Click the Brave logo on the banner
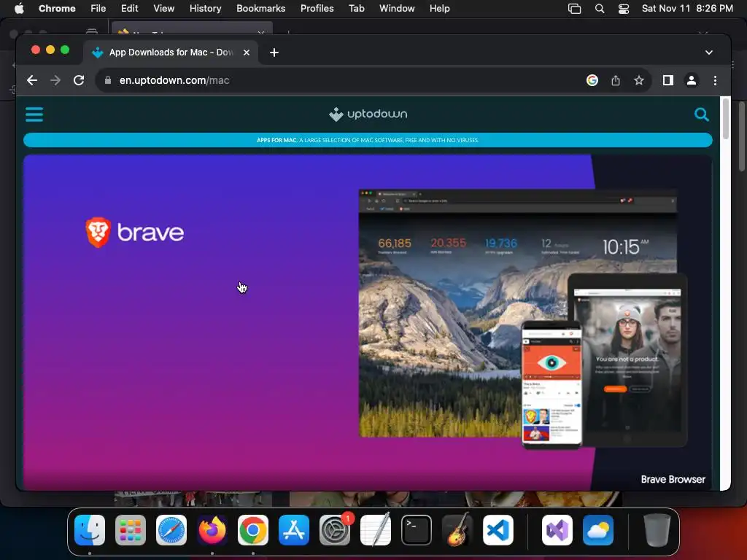The height and width of the screenshot is (560, 747). pyautogui.click(x=135, y=233)
